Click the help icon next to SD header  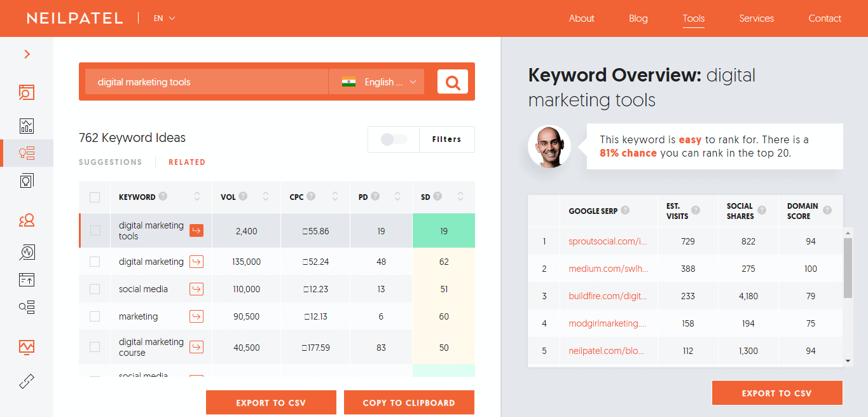[x=437, y=197]
